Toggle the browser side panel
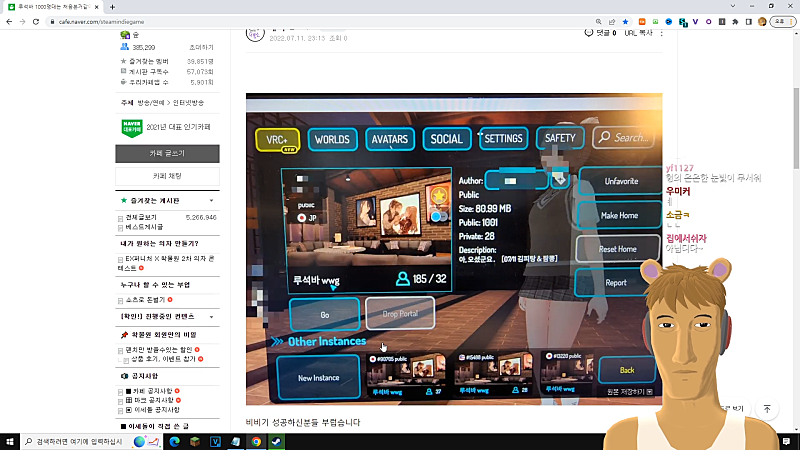 pyautogui.click(x=748, y=22)
